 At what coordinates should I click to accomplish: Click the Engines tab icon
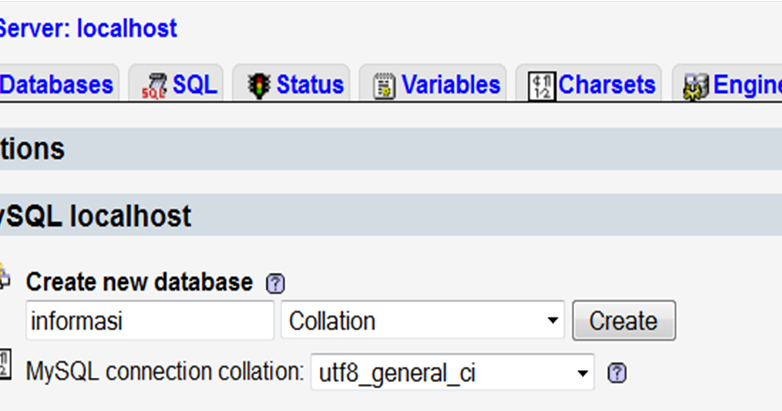pos(696,87)
